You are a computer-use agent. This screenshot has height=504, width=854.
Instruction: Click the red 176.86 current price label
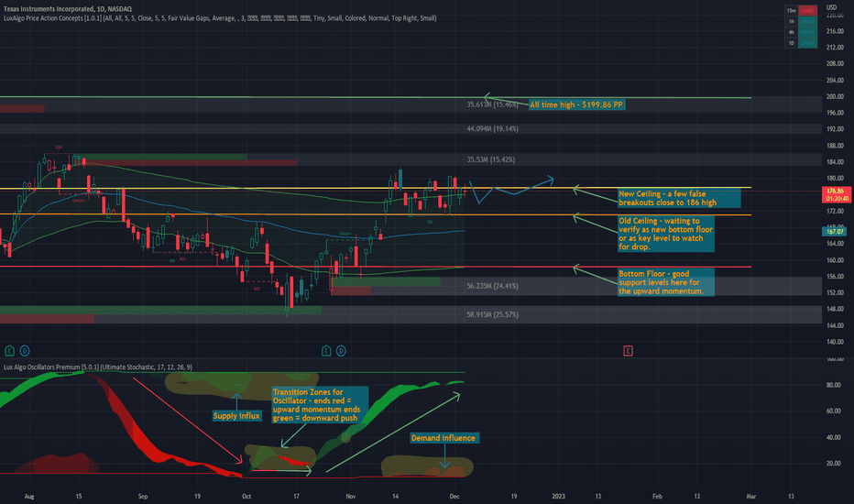pyautogui.click(x=835, y=194)
